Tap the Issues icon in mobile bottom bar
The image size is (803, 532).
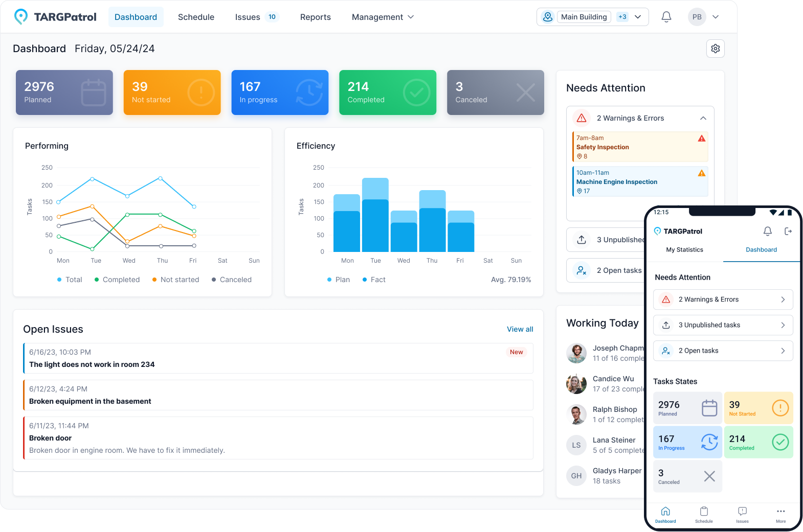(x=743, y=512)
